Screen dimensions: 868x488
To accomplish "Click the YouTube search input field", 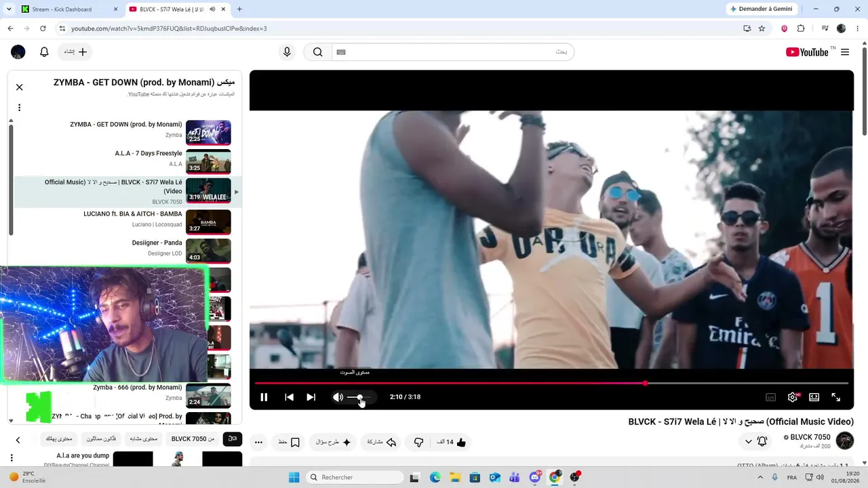I will point(452,52).
